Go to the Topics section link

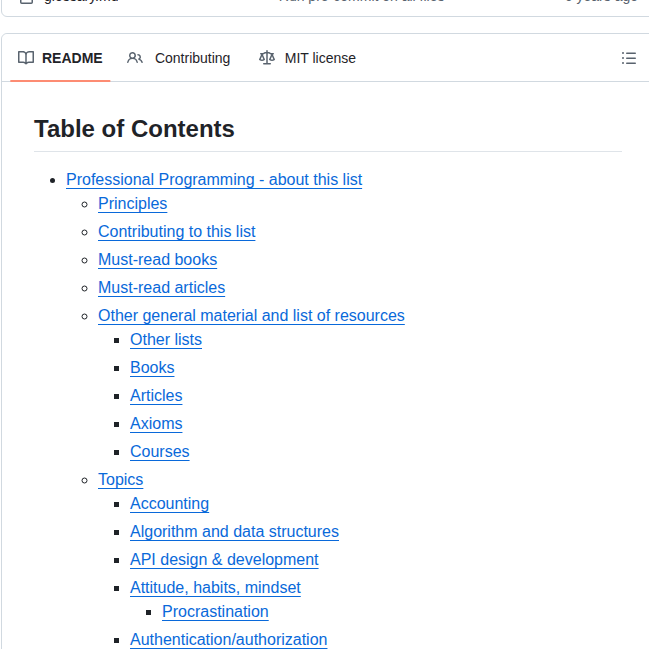[x=120, y=480]
